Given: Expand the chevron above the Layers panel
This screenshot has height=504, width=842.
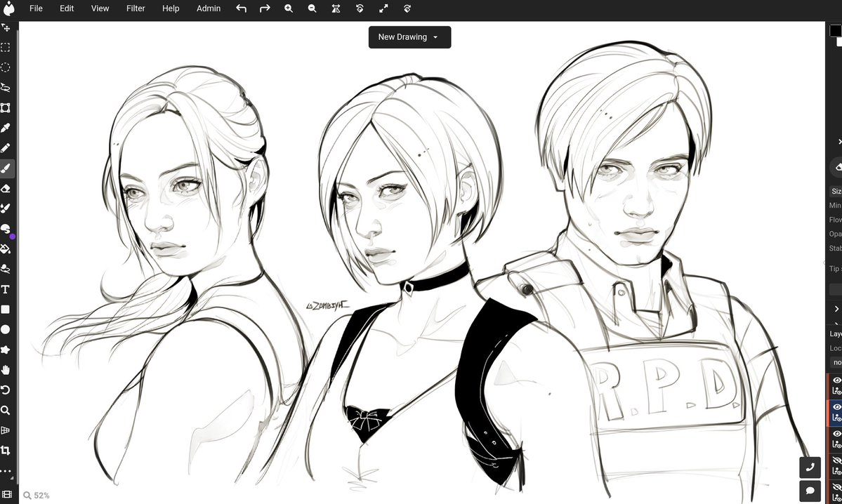Looking at the screenshot, I should pos(836,309).
